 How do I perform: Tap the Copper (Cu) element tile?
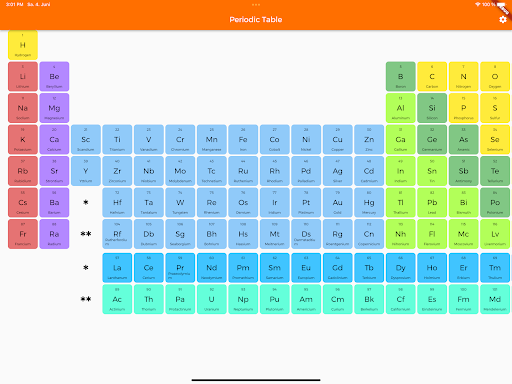338,139
